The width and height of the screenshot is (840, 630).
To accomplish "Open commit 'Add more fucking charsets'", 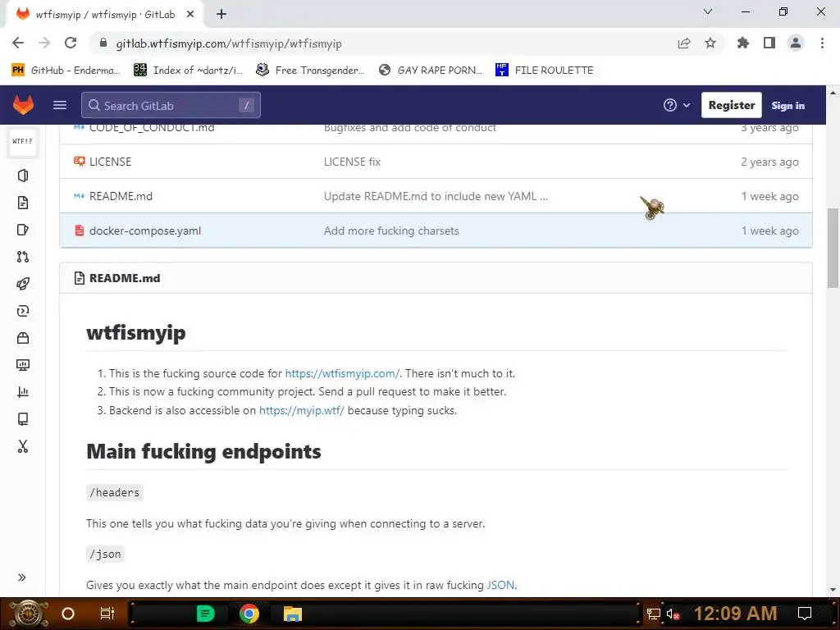I will point(391,231).
